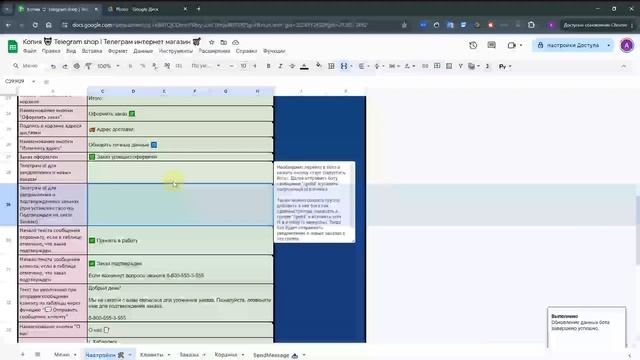Open the font family dropdown

click(x=206, y=66)
